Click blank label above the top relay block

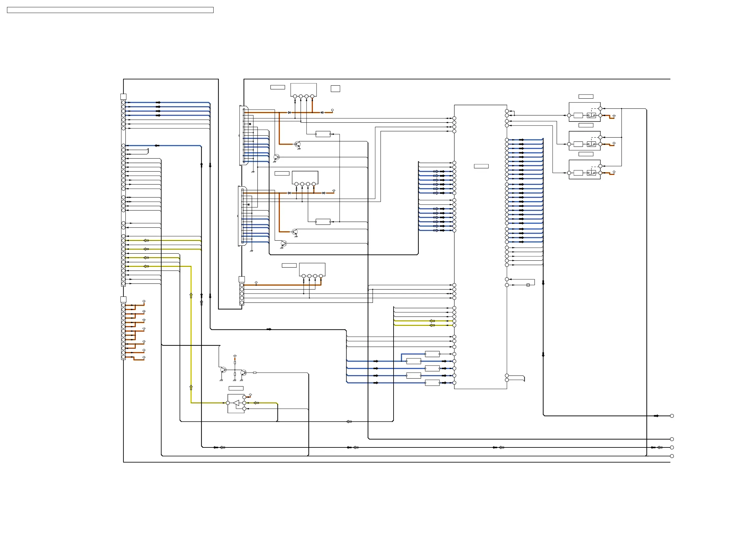586,96
